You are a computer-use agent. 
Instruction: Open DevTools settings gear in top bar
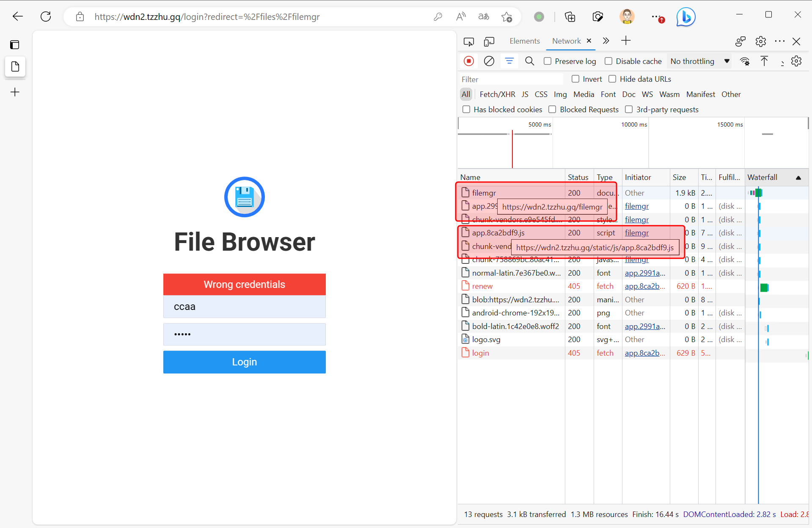click(760, 41)
